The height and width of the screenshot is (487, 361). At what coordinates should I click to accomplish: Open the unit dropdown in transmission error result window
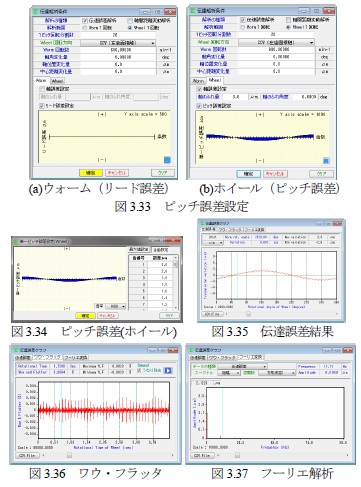click(x=212, y=243)
